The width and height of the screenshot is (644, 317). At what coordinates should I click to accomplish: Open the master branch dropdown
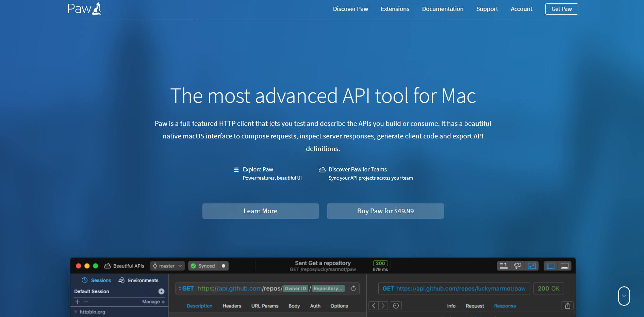[x=167, y=266]
